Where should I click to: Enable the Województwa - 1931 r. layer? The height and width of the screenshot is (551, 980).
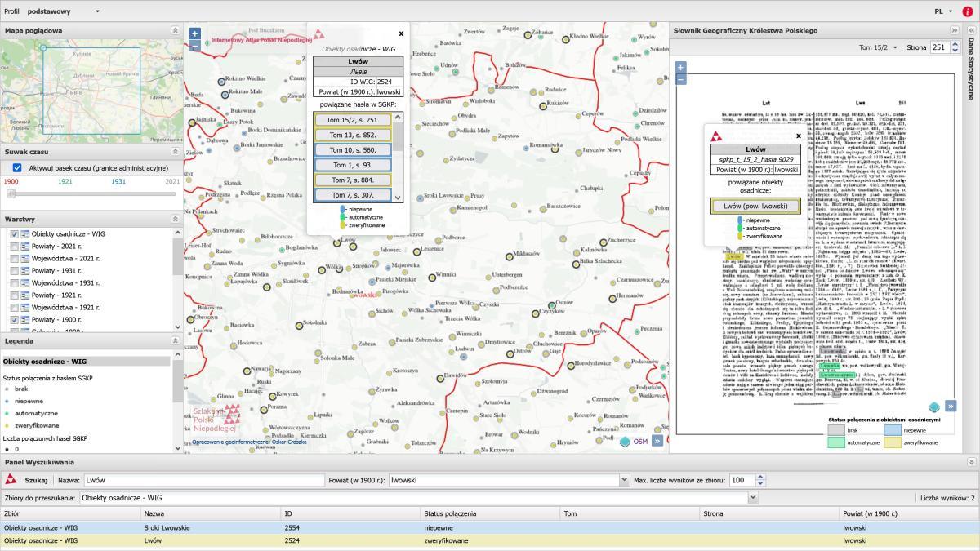coord(15,283)
